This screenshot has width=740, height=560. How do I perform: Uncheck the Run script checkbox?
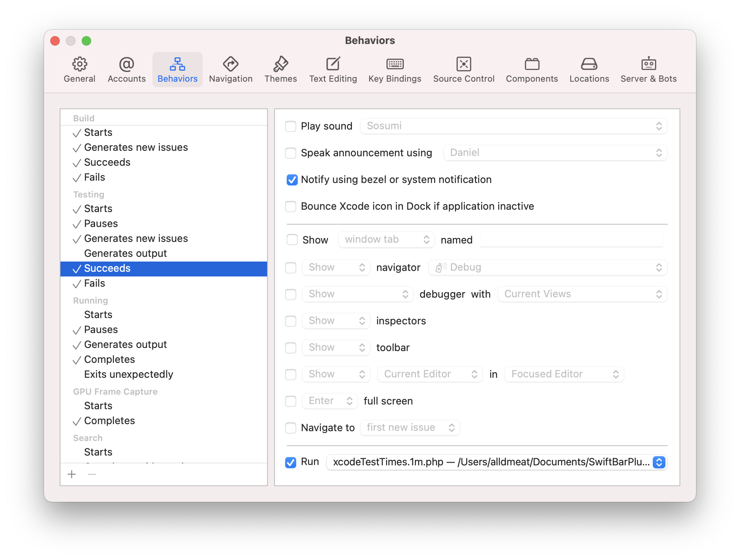291,463
